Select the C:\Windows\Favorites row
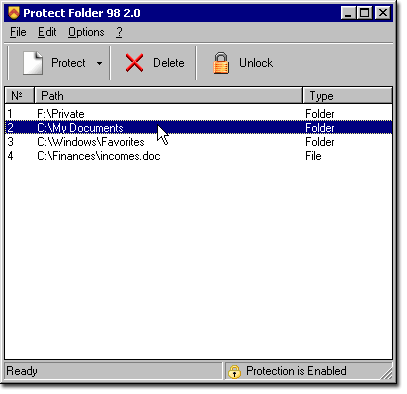This screenshot has height=394, width=407. pyautogui.click(x=199, y=142)
